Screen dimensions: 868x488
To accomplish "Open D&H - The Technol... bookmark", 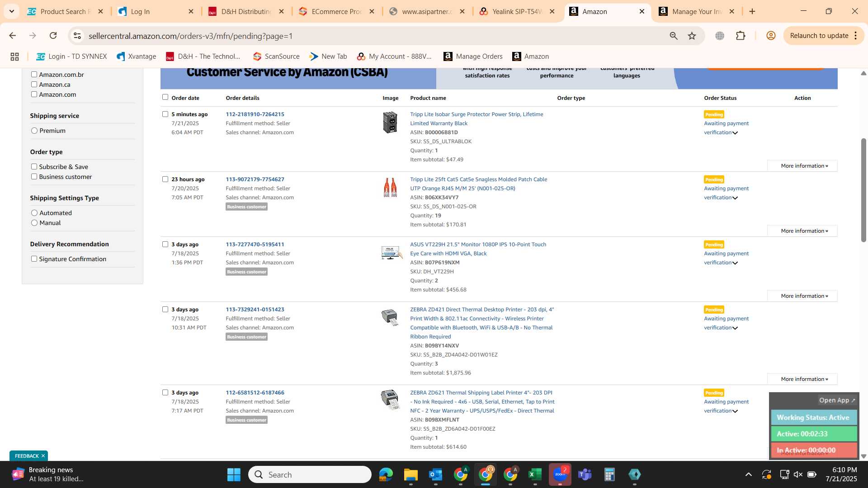I will pyautogui.click(x=203, y=56).
